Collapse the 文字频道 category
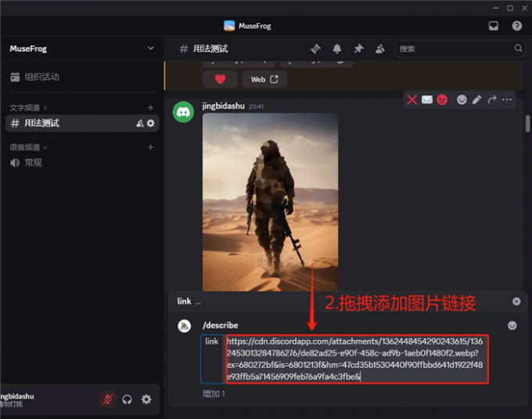Screen dimensions: 532x419 [28, 108]
